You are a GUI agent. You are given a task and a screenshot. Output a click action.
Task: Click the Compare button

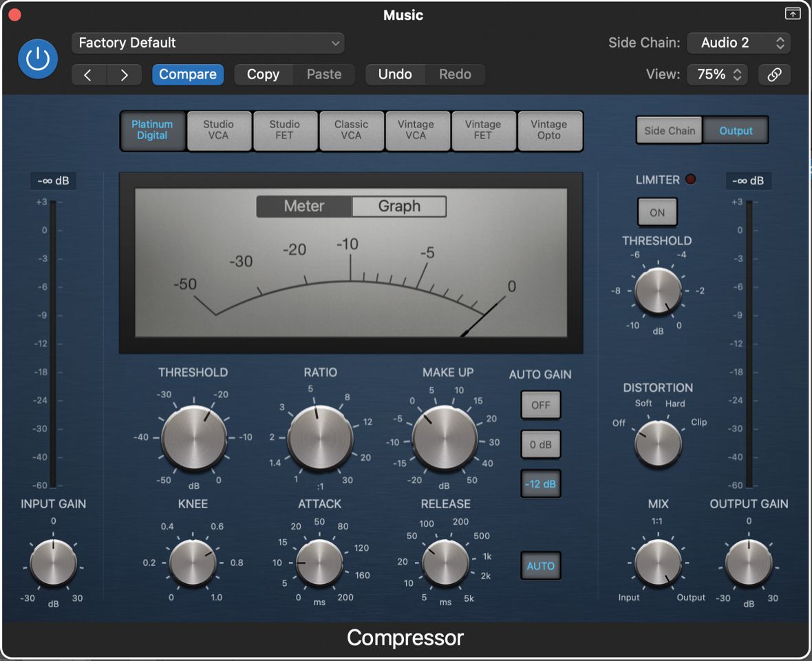[x=187, y=74]
